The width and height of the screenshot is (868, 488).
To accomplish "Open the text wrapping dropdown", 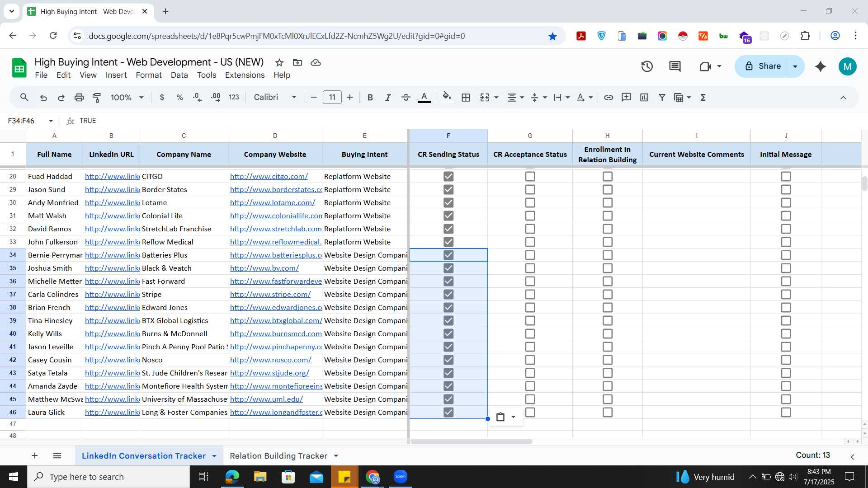I will [x=561, y=98].
